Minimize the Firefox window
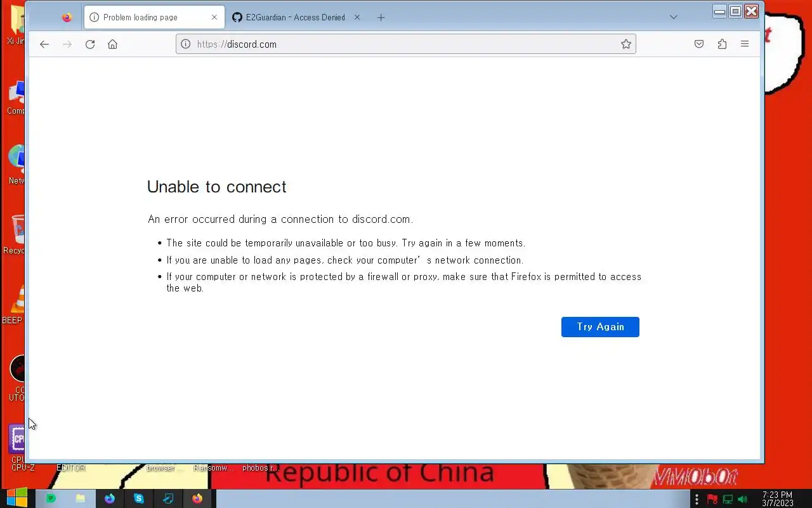This screenshot has height=508, width=812. 719,11
